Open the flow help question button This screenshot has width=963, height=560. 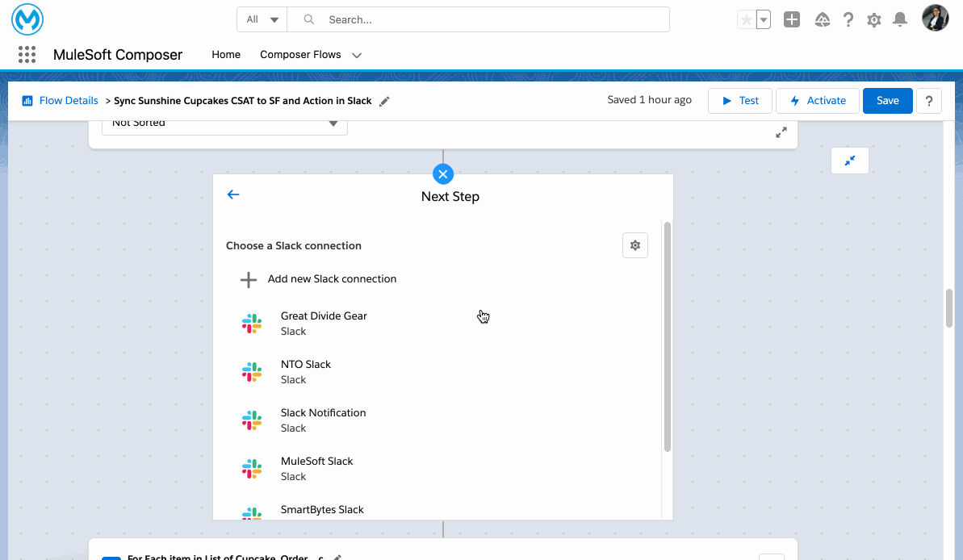(929, 101)
